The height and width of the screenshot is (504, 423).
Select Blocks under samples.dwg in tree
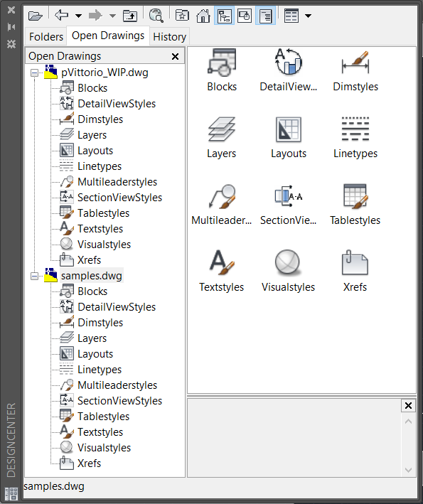coord(92,291)
